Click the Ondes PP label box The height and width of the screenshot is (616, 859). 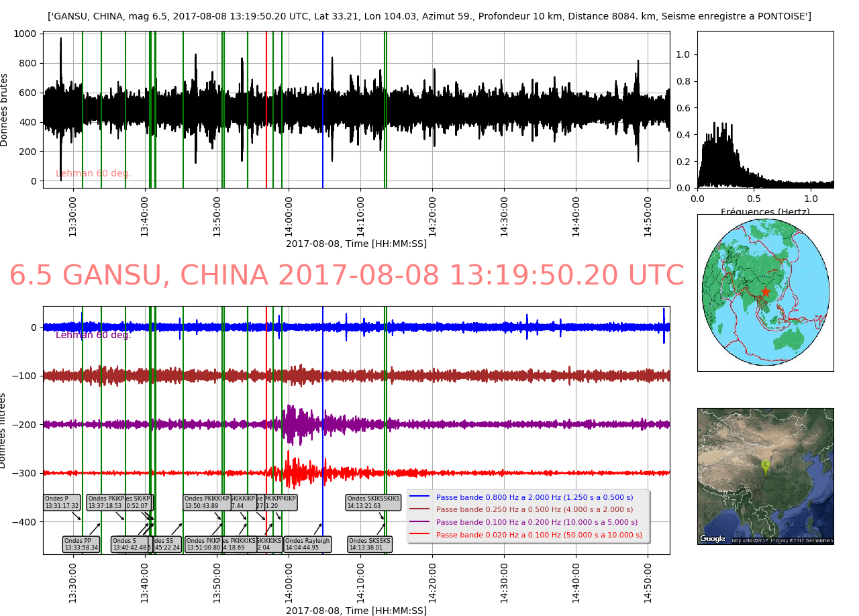click(x=81, y=544)
